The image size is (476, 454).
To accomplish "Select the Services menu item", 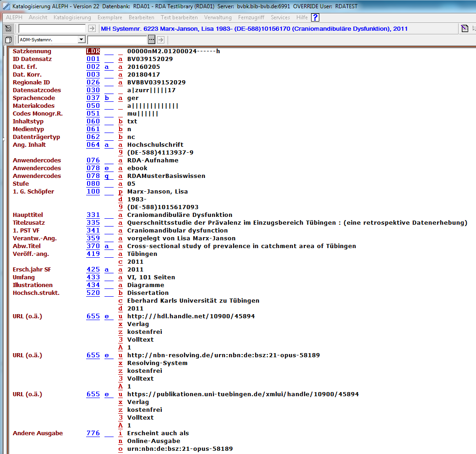I will click(280, 17).
